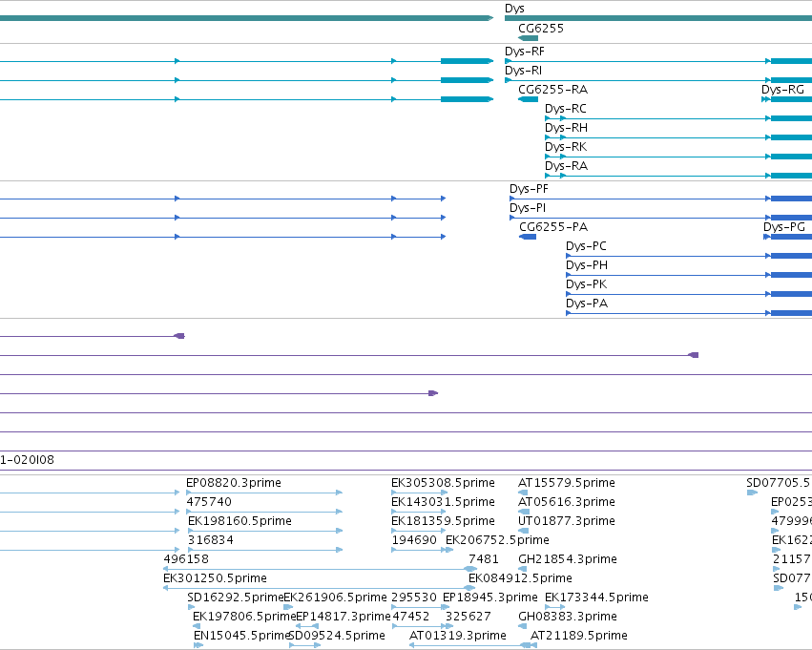Image resolution: width=812 pixels, height=650 pixels.
Task: Open the Dys-RF transcript label
Action: point(525,52)
